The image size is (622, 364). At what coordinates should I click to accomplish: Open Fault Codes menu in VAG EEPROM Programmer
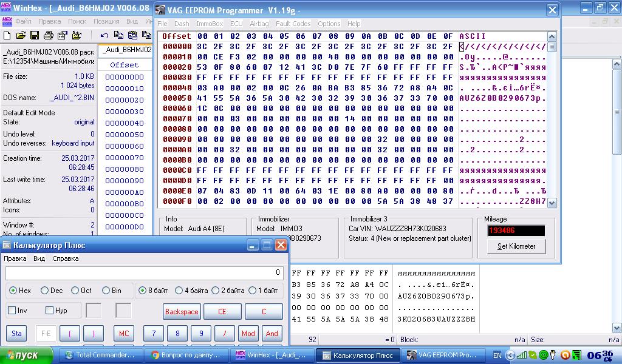293,24
